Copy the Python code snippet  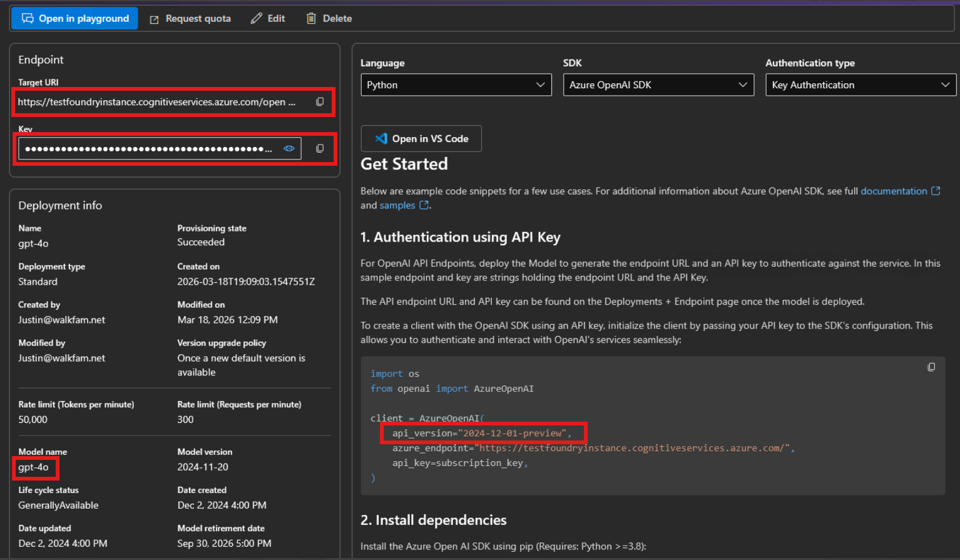931,367
